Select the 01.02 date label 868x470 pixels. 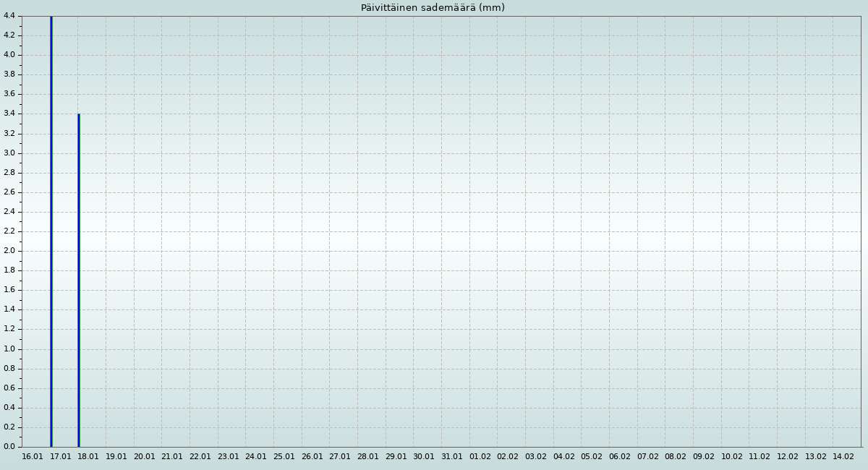click(x=480, y=456)
